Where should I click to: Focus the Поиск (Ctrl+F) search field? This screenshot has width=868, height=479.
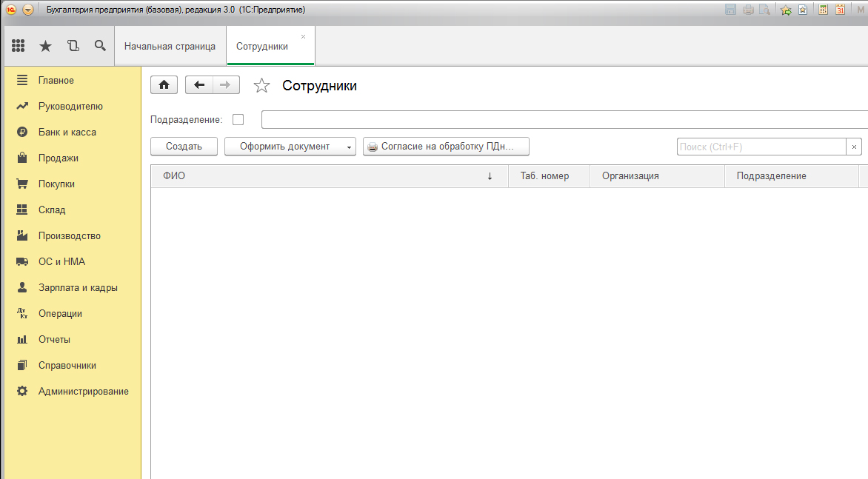(761, 147)
